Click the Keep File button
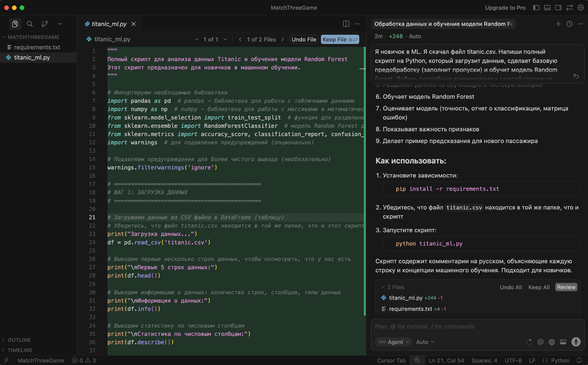The image size is (588, 365). coord(340,39)
